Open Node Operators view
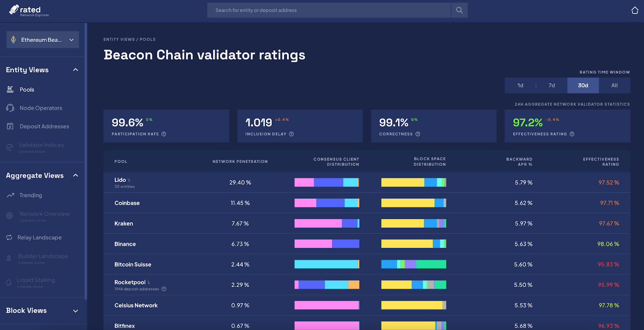Viewport: 644px width, 330px height. point(10,108)
